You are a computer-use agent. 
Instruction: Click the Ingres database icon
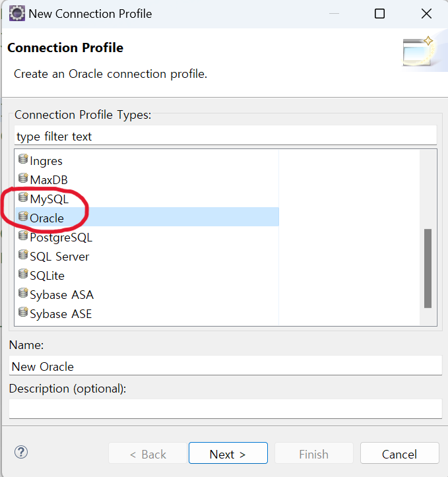[23, 159]
